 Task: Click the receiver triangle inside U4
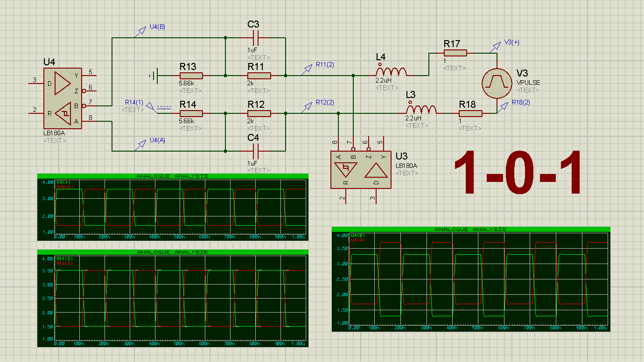click(x=63, y=112)
